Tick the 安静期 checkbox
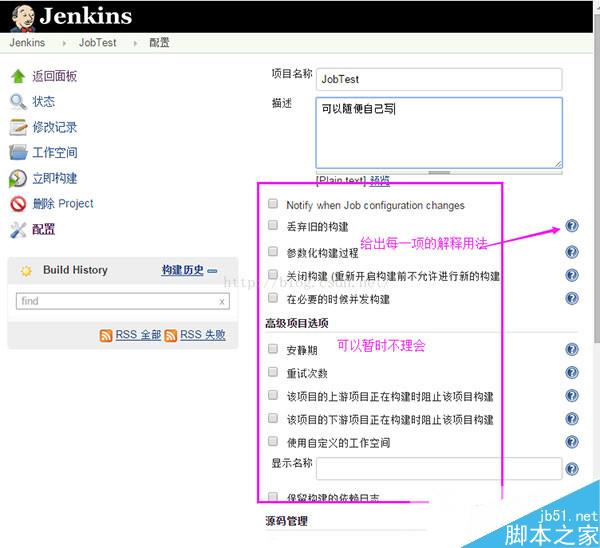 click(x=273, y=349)
